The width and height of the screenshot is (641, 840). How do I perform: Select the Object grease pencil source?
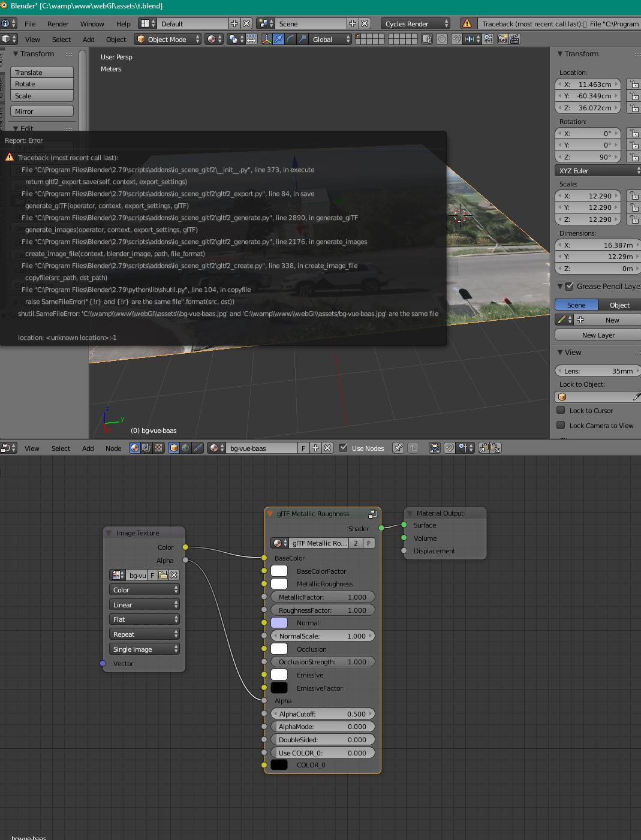tap(619, 305)
